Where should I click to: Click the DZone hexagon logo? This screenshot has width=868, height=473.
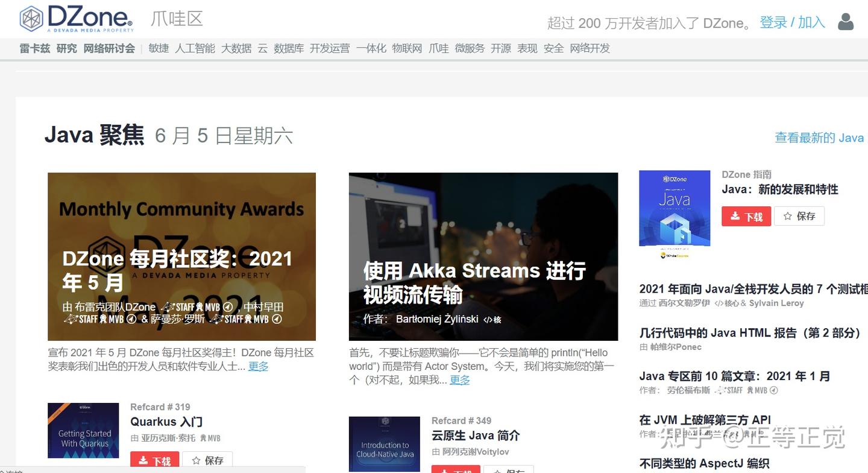(x=31, y=18)
